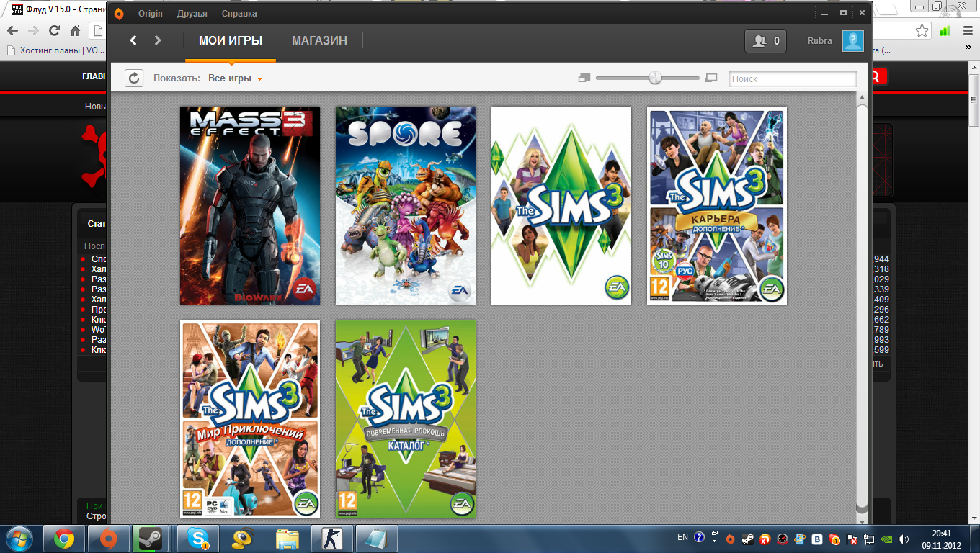The width and height of the screenshot is (980, 553).
Task: Open the Windows Start menu
Action: (19, 538)
